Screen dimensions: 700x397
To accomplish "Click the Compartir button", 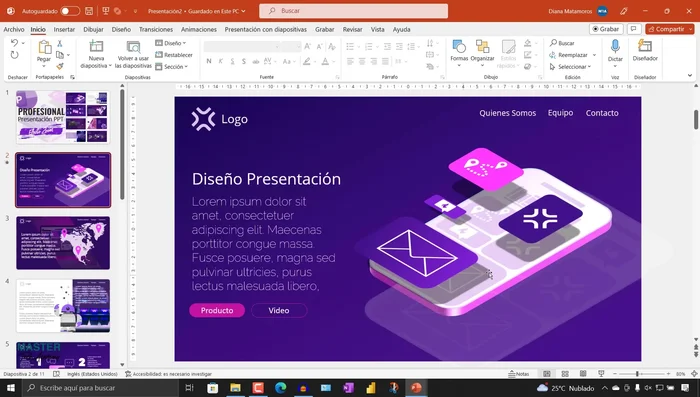I will click(x=669, y=29).
